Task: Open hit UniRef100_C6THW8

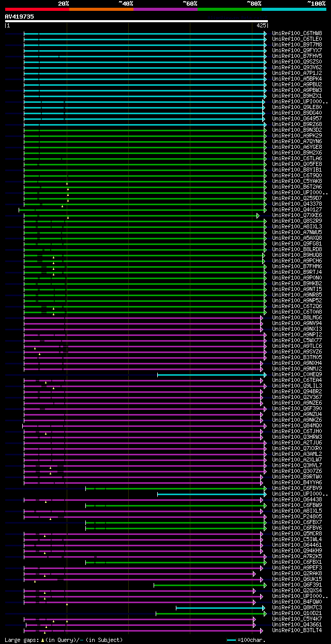Action: pyautogui.click(x=297, y=33)
